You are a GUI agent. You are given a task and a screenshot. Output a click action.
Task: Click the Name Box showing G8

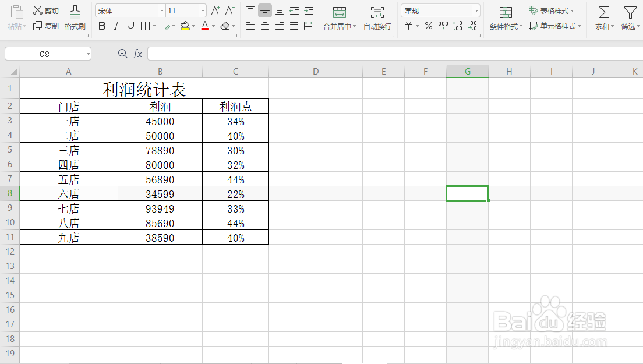tap(45, 54)
